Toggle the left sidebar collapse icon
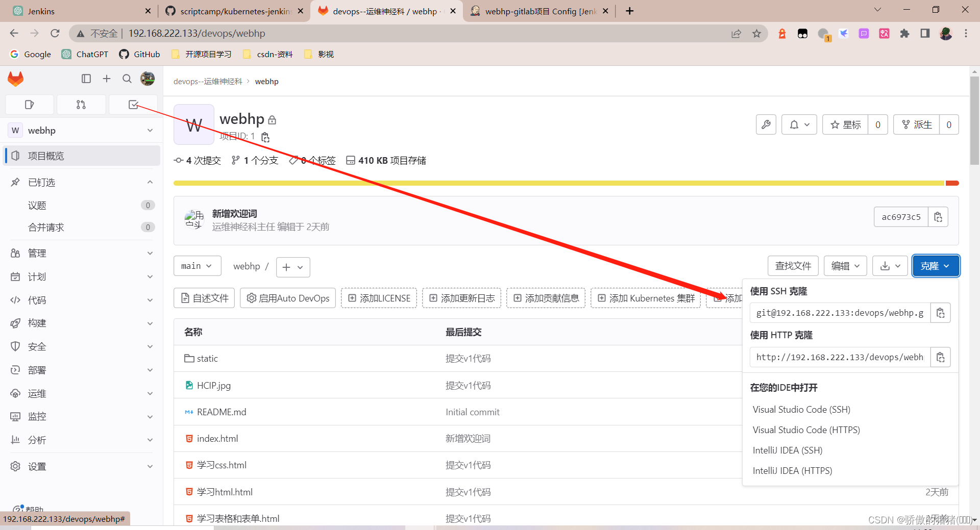This screenshot has height=530, width=980. coord(86,79)
